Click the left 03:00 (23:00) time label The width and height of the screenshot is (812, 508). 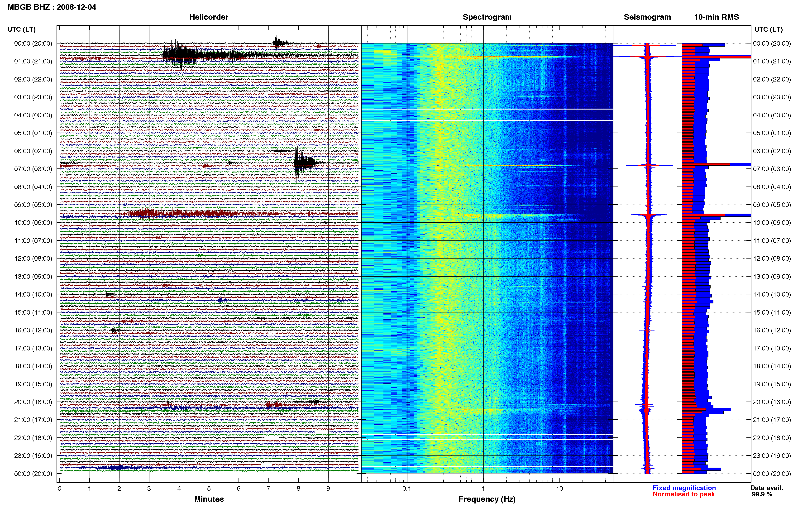tap(33, 97)
